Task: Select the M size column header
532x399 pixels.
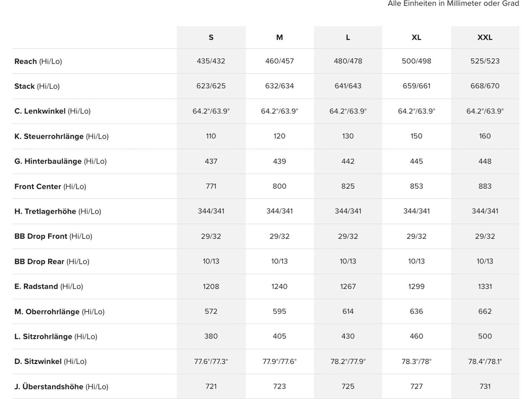Action: pos(280,38)
